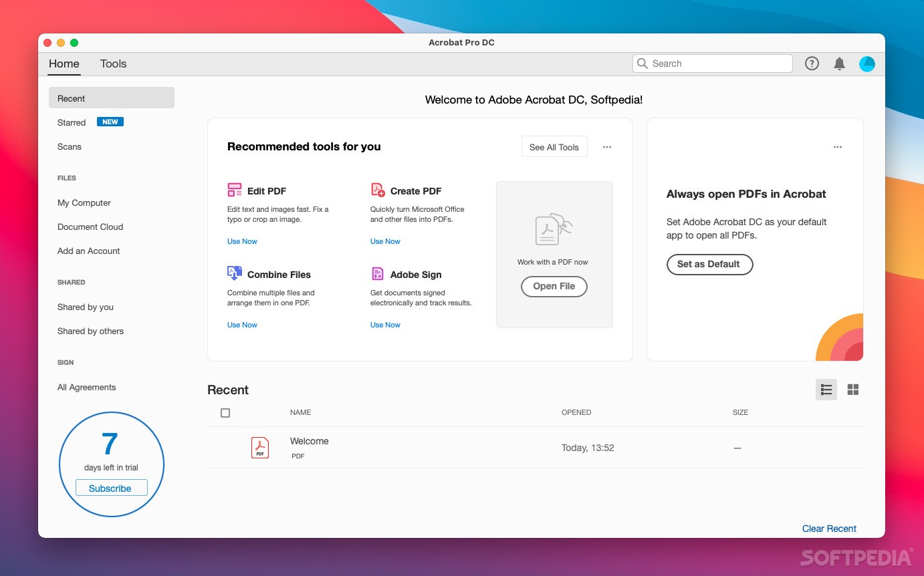
Task: Click the Create PDF tool icon
Action: (378, 190)
